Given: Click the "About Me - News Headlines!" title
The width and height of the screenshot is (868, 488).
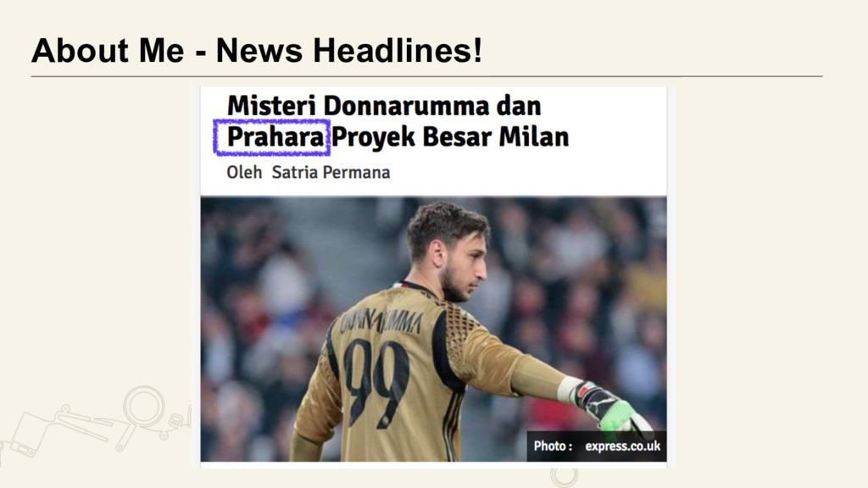Looking at the screenshot, I should (x=257, y=50).
